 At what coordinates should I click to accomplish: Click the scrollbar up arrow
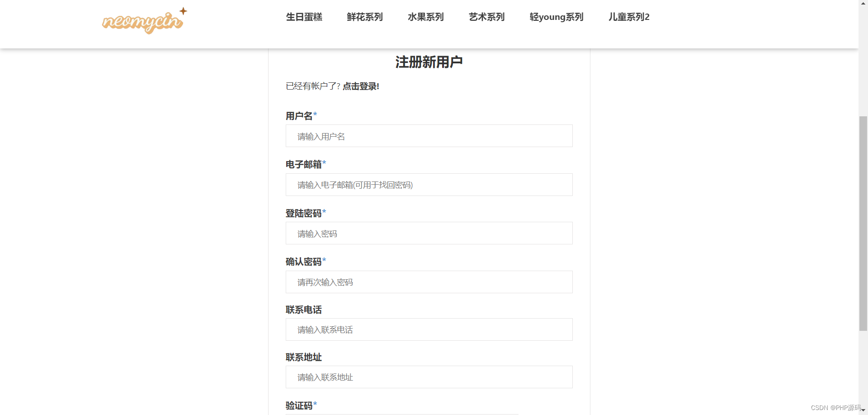pyautogui.click(x=863, y=4)
